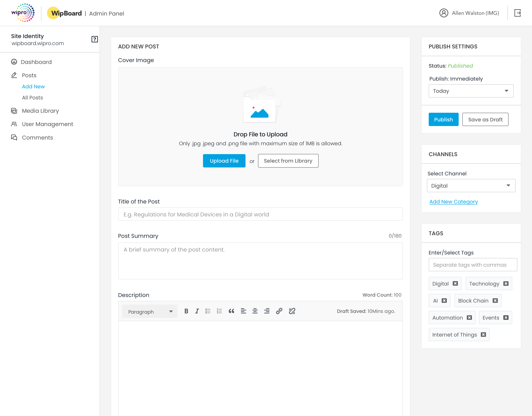Image resolution: width=532 pixels, height=416 pixels.
Task: Remove the Internet of Things tag
Action: tap(483, 335)
